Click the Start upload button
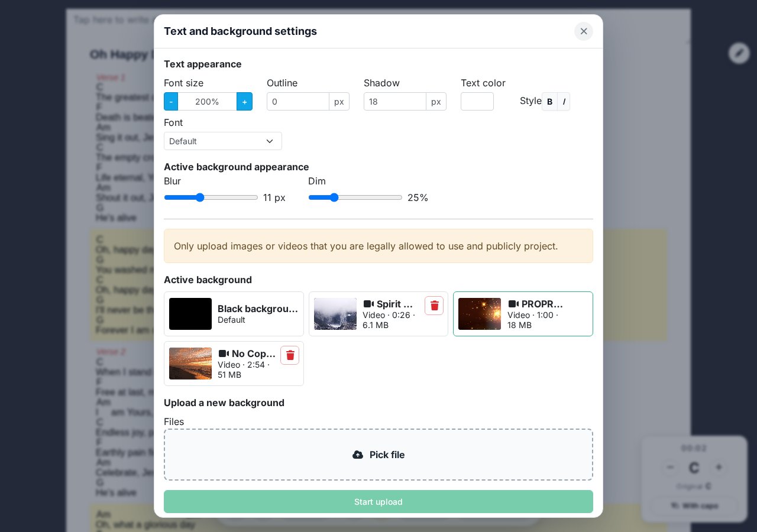The image size is (757, 532). 378,502
